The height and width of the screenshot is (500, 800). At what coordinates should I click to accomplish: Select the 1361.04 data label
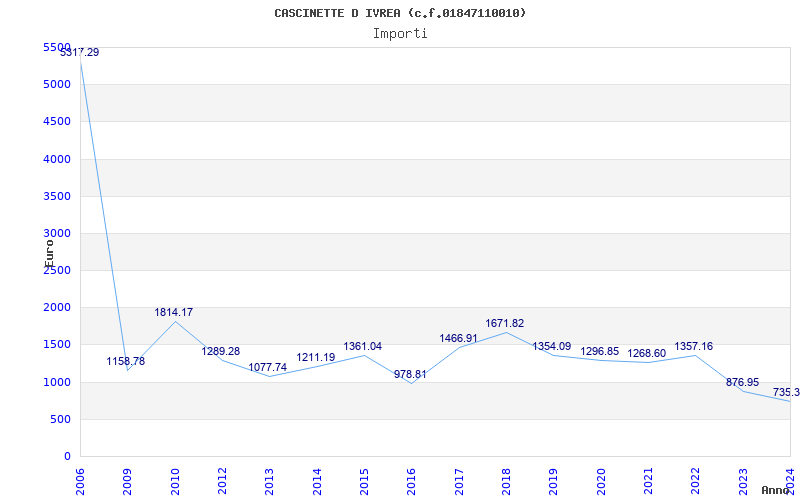click(363, 346)
